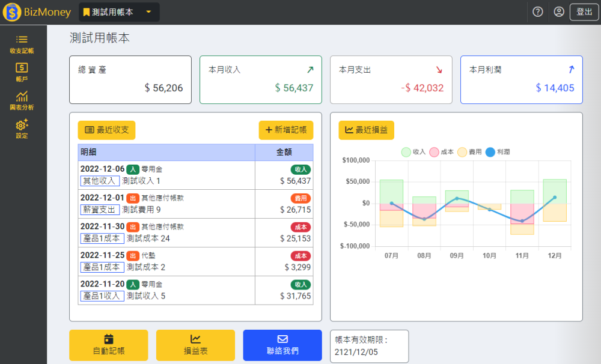Select the 本月收入 amount $ 56,437
601x364 pixels.
coord(294,88)
